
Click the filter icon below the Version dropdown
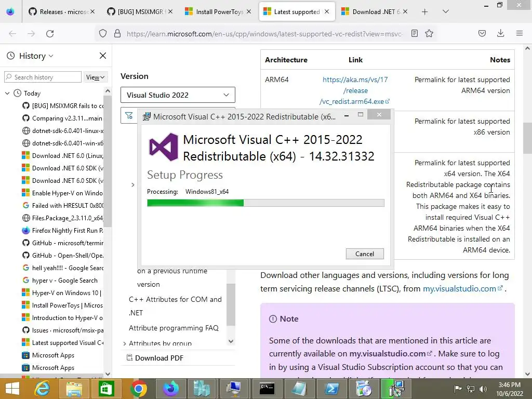(129, 116)
